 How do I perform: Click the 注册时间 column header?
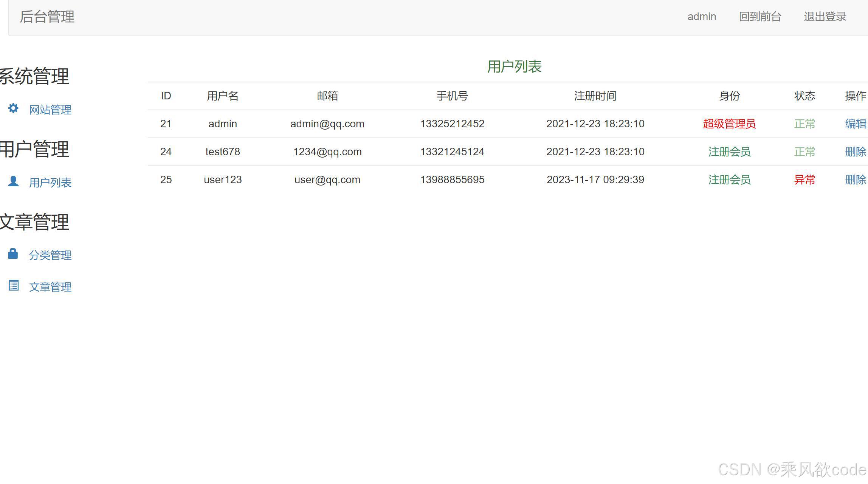coord(595,96)
